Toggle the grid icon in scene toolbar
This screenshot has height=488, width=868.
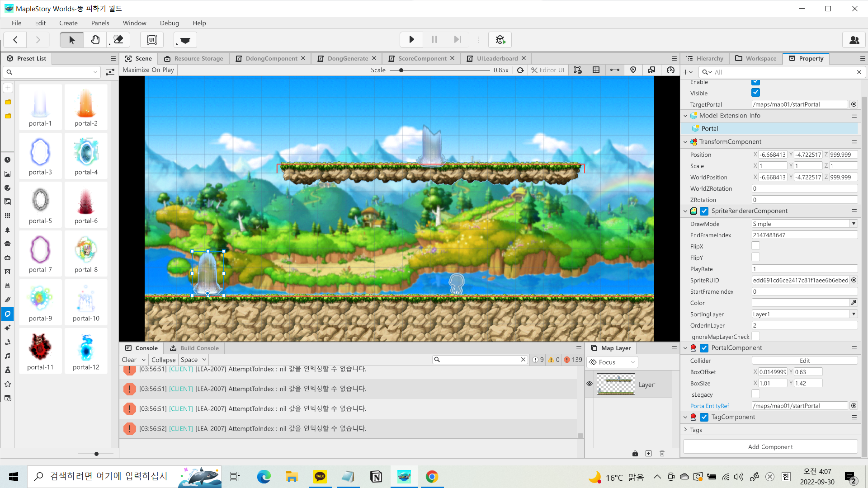click(x=596, y=70)
